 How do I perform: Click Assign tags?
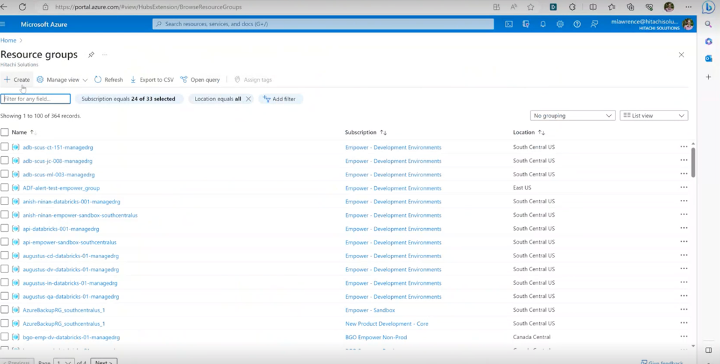[253, 79]
